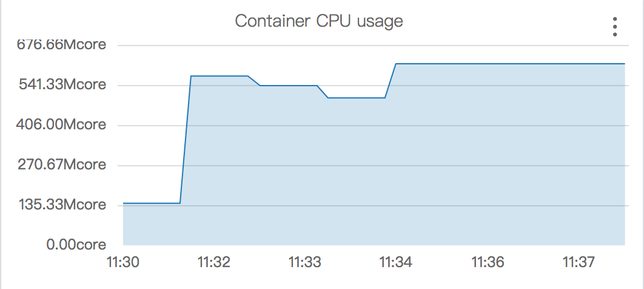The width and height of the screenshot is (644, 289).
Task: Select the 11:37 time label
Action: pos(579,263)
